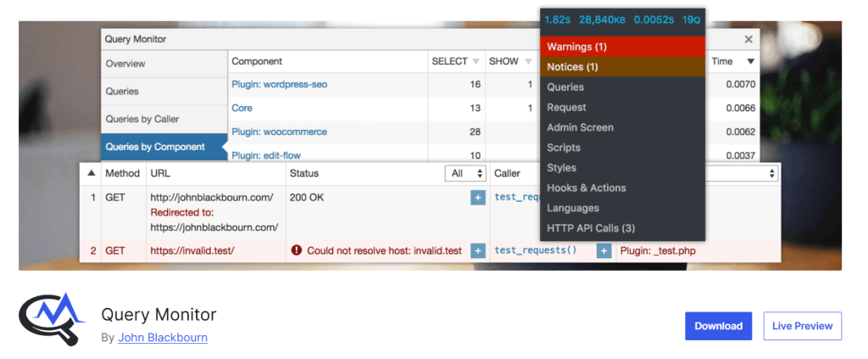Click test_requests() caller link in row 2
Image resolution: width=868 pixels, height=359 pixels.
[x=536, y=250]
